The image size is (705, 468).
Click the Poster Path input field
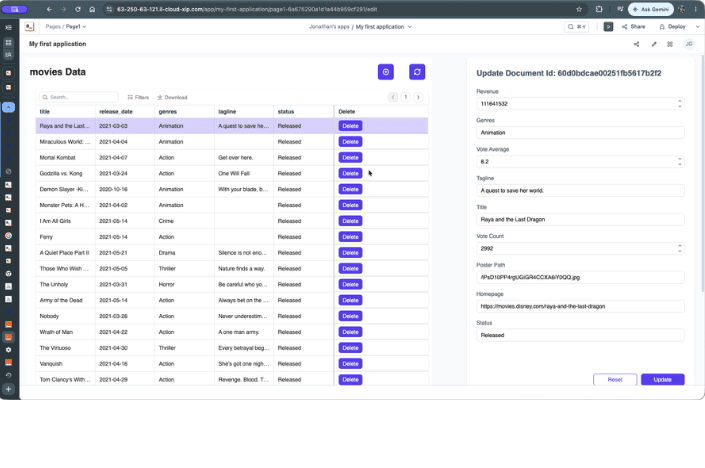pyautogui.click(x=580, y=277)
